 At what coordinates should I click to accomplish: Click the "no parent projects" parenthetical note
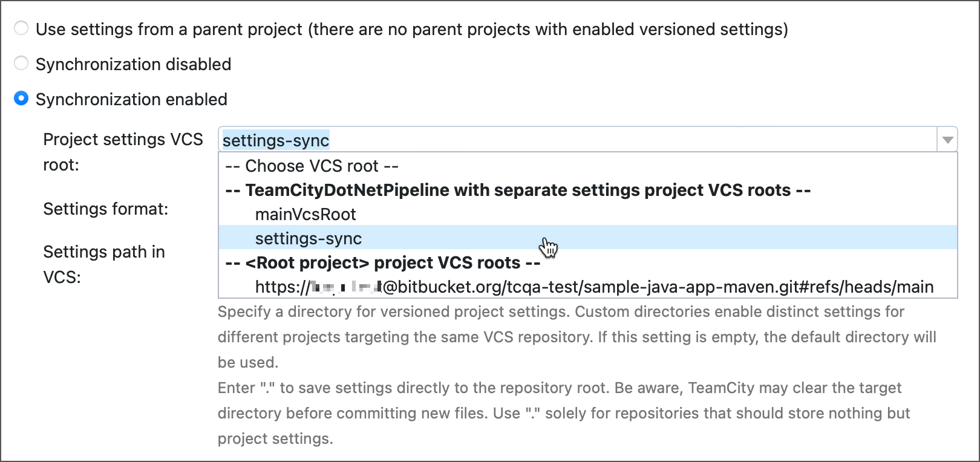(x=548, y=29)
